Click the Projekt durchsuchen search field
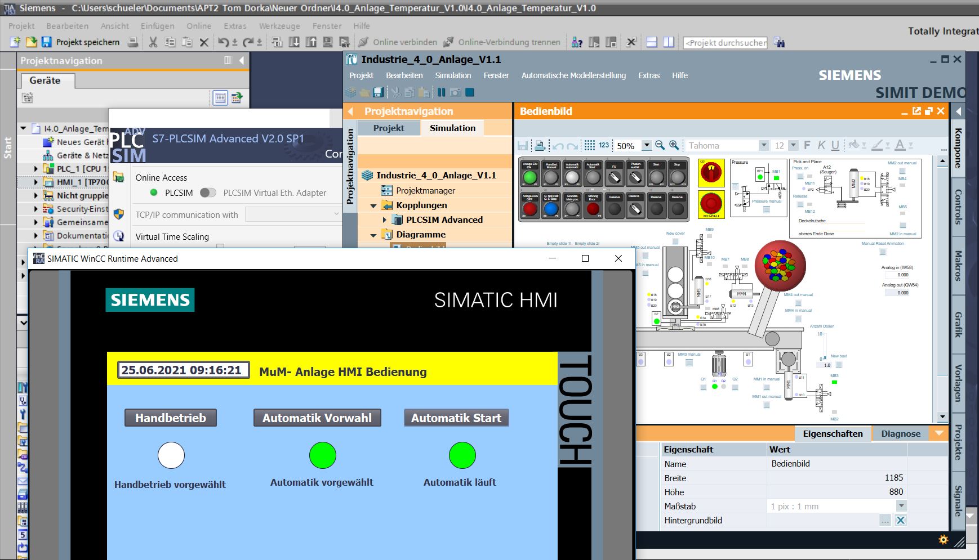The height and width of the screenshot is (560, 979). point(725,43)
